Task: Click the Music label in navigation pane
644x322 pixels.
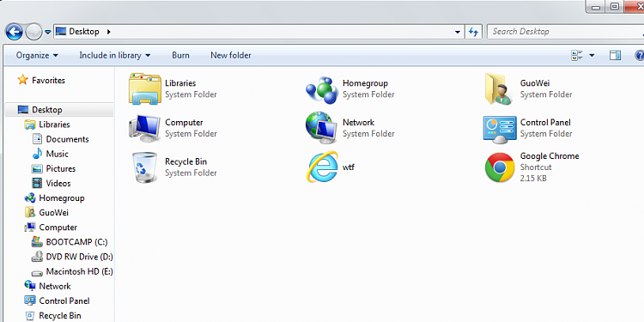Action: (57, 154)
